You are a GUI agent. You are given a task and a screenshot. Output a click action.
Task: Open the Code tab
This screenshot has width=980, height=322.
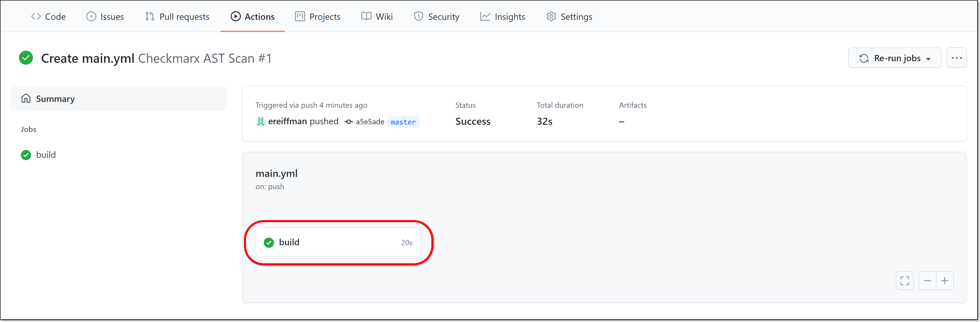point(48,16)
